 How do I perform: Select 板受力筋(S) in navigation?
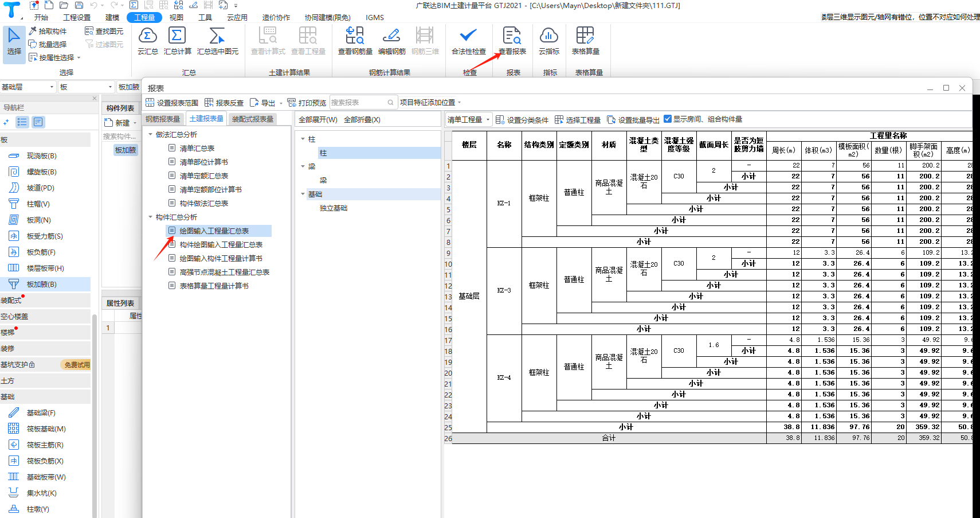tap(45, 236)
